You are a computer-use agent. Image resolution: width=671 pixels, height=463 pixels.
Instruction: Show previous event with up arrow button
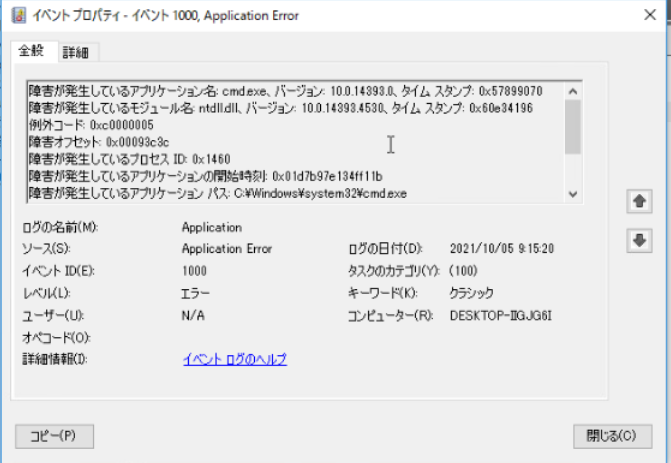(639, 201)
